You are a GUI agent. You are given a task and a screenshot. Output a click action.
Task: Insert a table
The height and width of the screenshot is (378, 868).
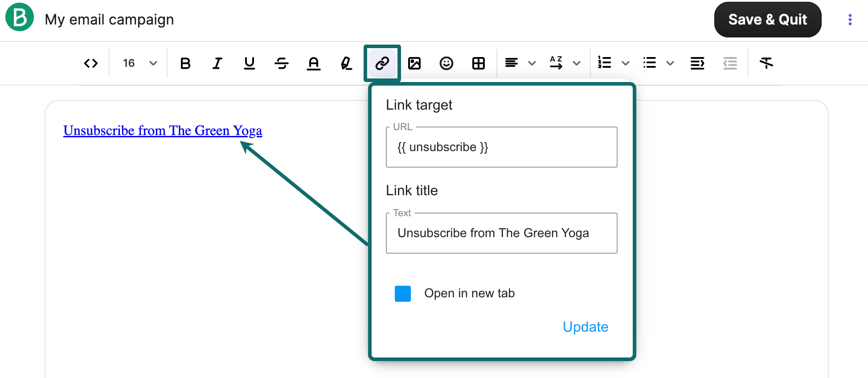click(x=479, y=63)
